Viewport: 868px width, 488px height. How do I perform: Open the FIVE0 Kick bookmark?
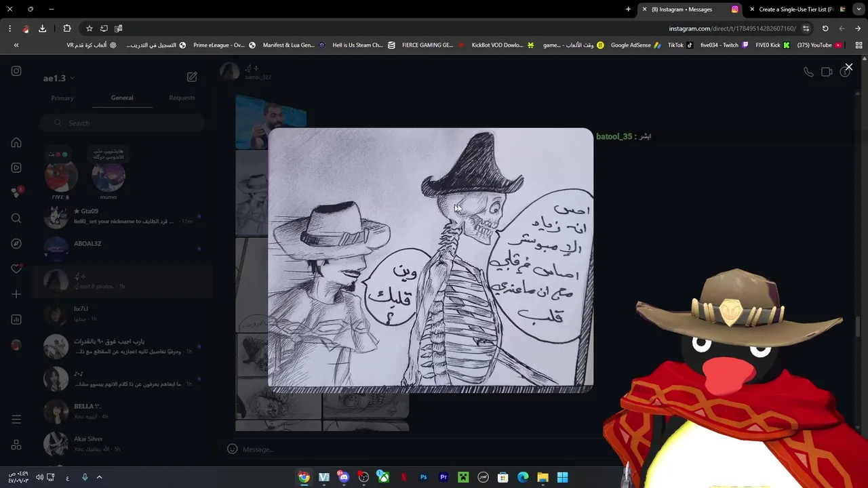[772, 45]
